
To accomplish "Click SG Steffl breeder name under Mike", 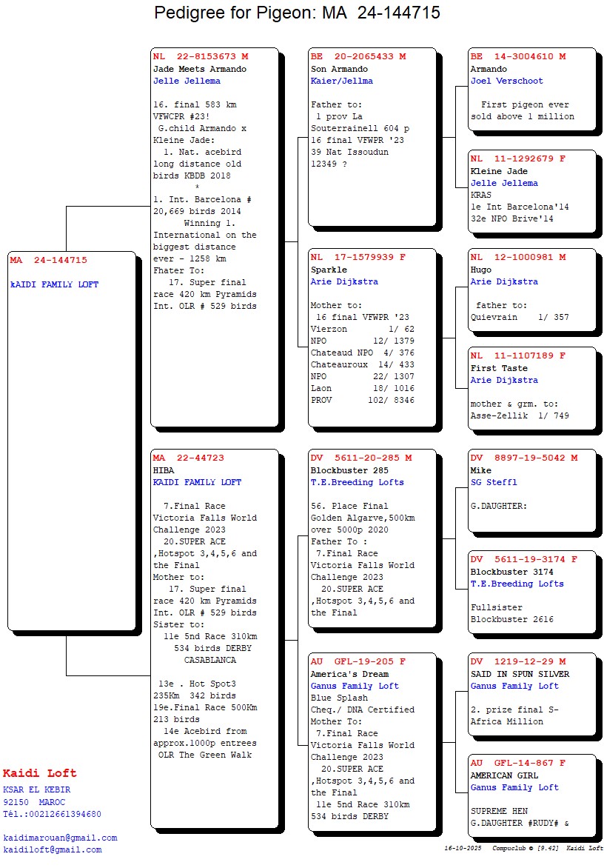I will 494,482.
